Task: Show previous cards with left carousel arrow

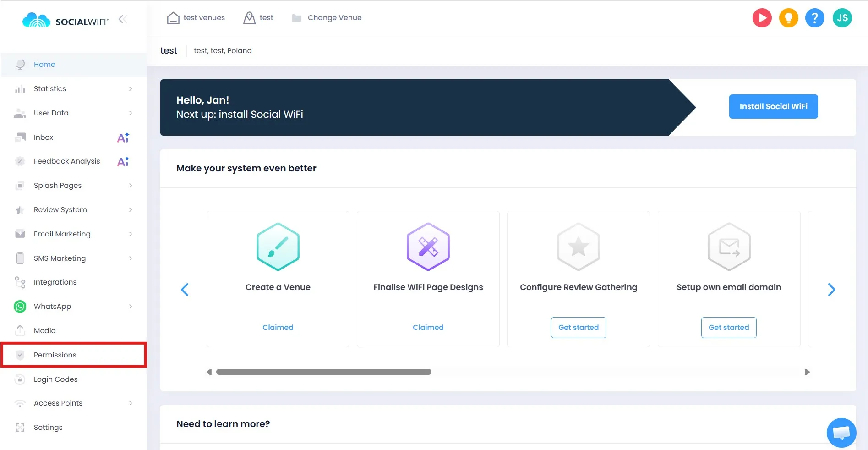Action: point(185,290)
